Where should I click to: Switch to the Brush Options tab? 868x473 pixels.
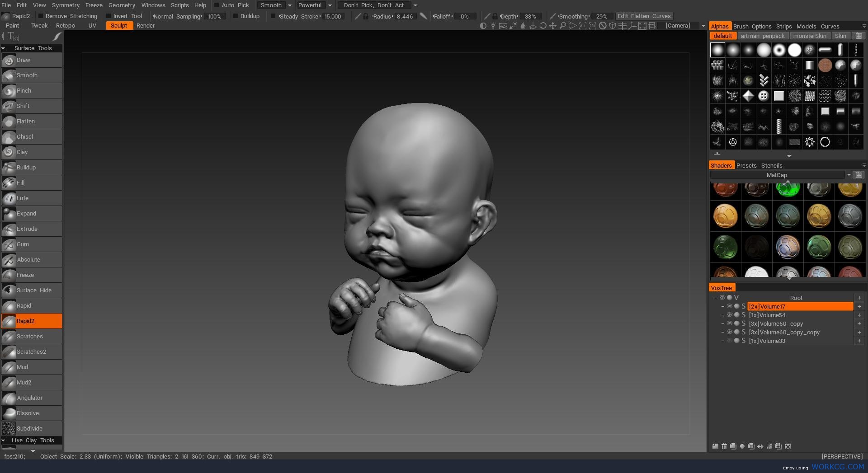pos(752,27)
